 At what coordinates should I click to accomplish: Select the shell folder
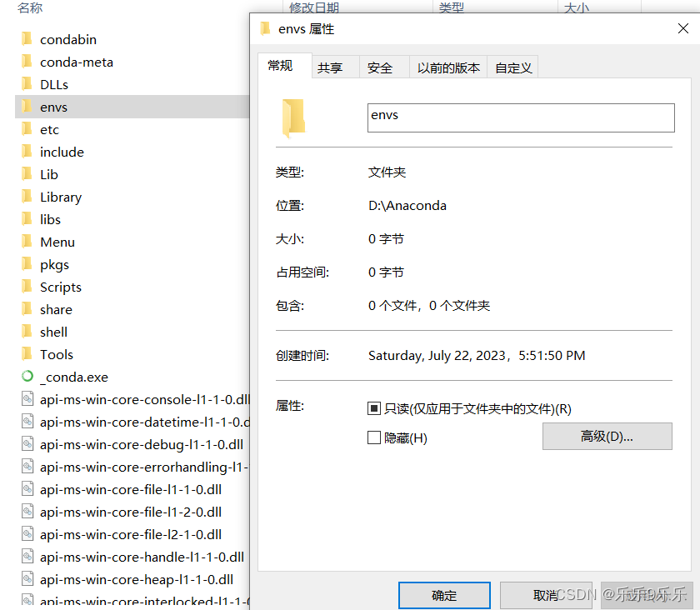coord(53,332)
